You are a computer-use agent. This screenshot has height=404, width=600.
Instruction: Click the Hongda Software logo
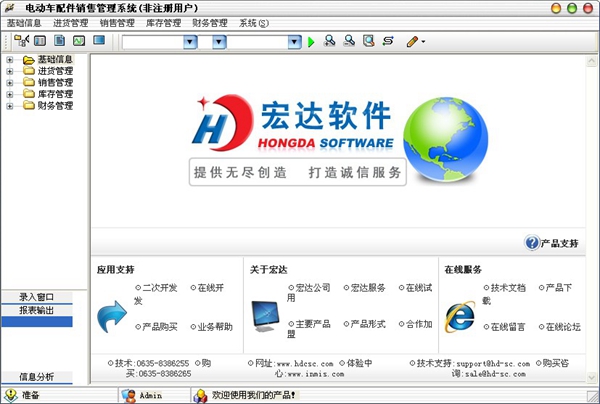(293, 123)
